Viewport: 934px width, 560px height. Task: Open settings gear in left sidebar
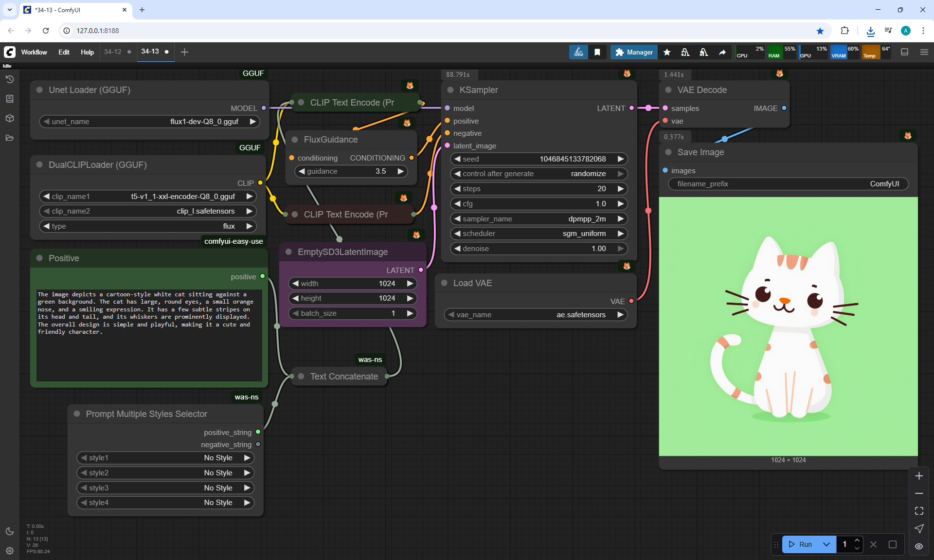click(x=10, y=551)
